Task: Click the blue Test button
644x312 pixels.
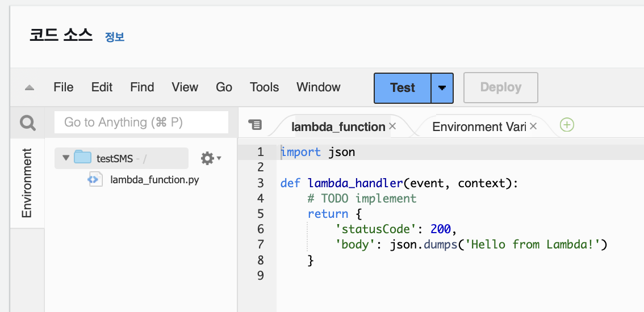Action: pyautogui.click(x=403, y=88)
